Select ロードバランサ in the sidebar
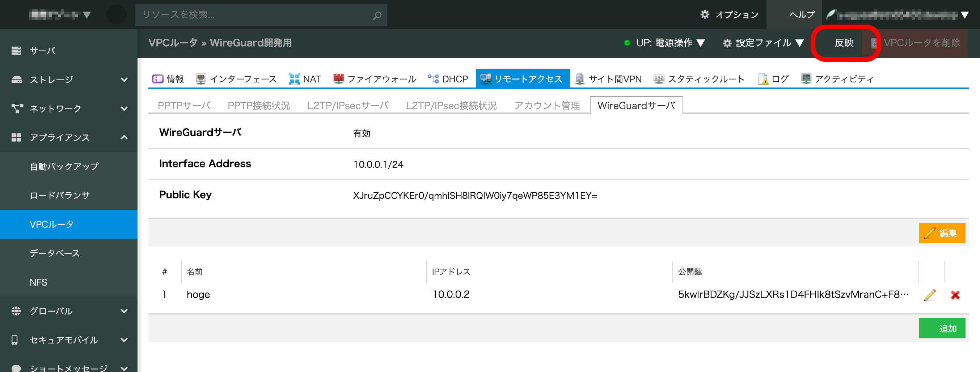Screen dimensions: 980x372 click(60, 195)
